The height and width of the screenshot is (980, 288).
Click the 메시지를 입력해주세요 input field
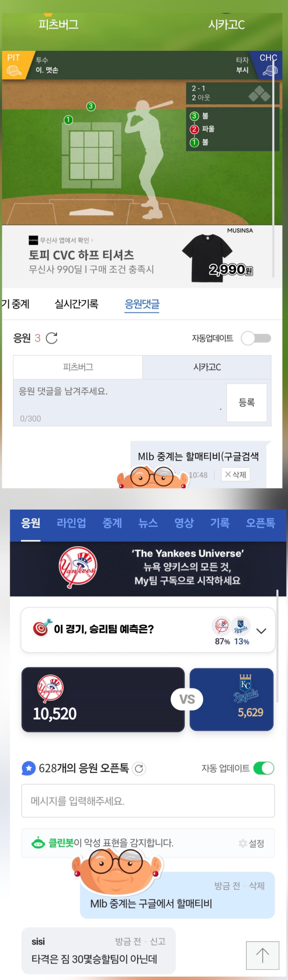(148, 801)
